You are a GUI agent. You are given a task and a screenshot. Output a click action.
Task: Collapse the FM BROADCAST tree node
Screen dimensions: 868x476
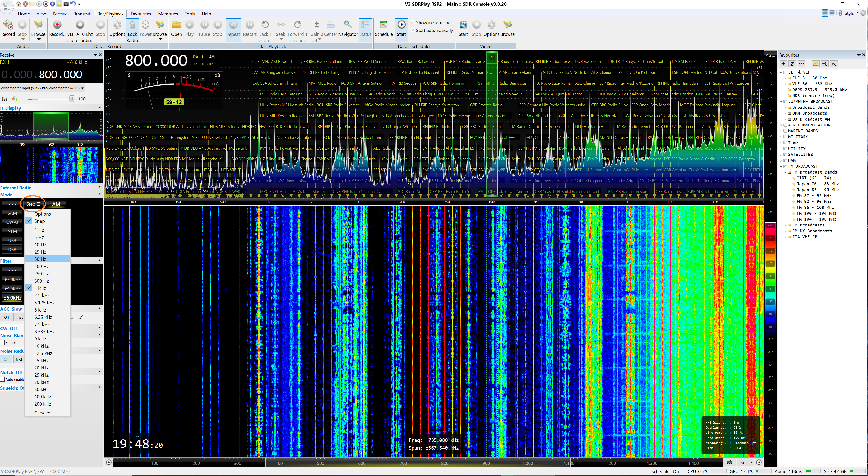[x=781, y=167]
